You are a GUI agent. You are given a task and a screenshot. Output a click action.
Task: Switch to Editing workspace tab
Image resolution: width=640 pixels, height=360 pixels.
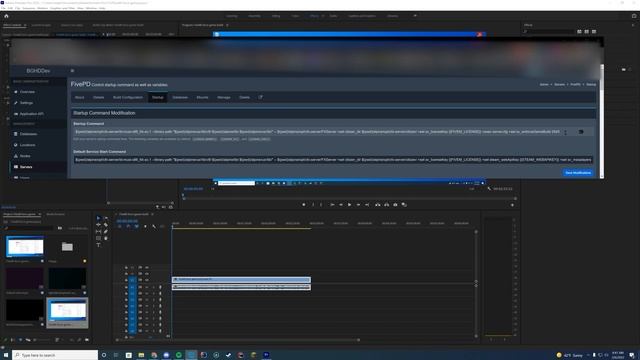click(x=276, y=16)
